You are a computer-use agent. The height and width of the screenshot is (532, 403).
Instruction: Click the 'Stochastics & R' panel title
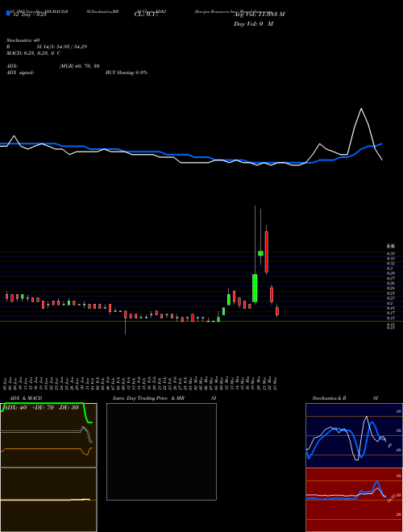[x=329, y=398]
